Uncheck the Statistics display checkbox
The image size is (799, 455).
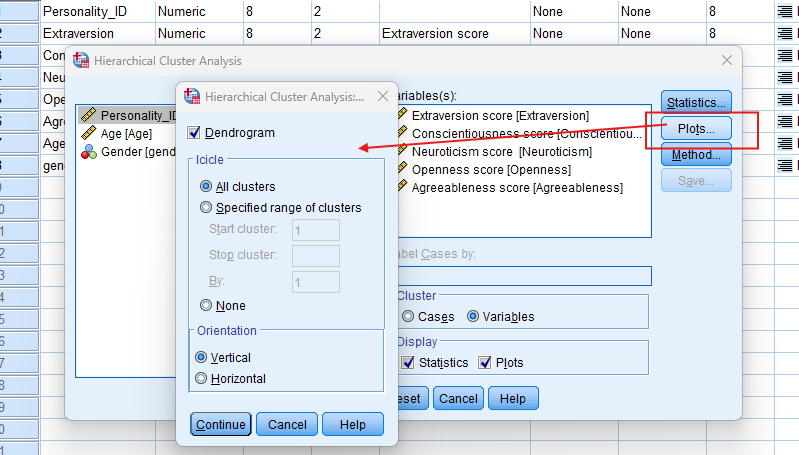407,362
